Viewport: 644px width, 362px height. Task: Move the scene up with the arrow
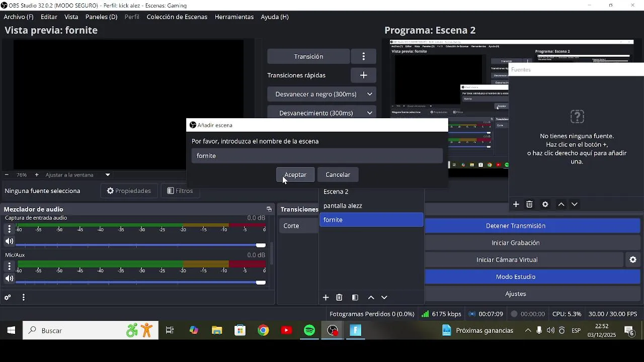point(371,298)
